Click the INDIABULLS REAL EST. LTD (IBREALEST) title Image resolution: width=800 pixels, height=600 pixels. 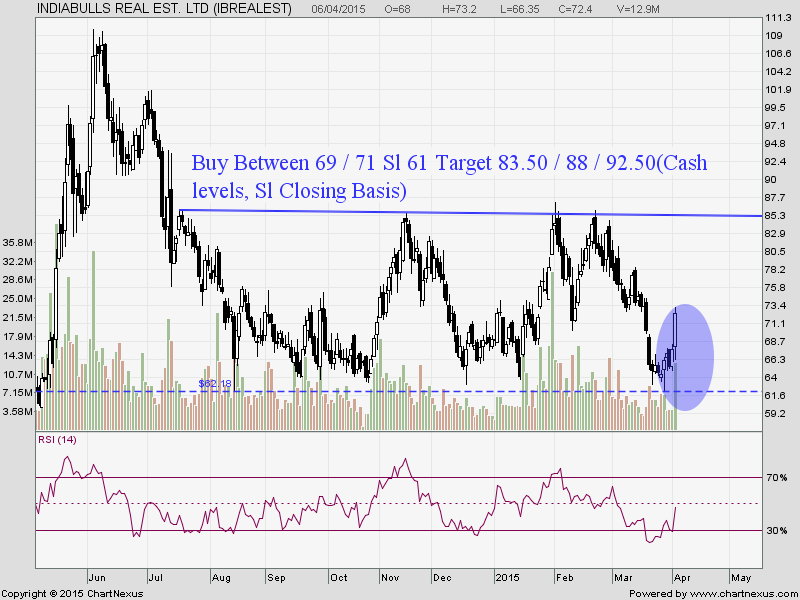pos(165,9)
